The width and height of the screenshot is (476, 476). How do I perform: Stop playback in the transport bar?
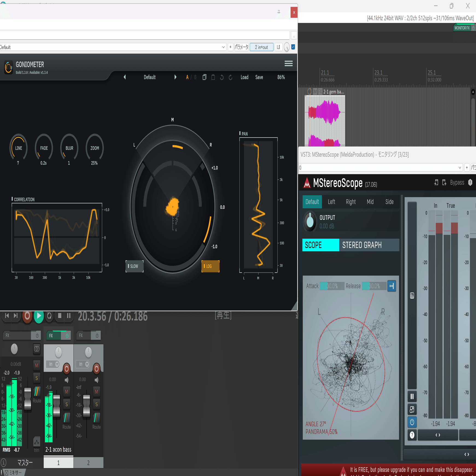tap(60, 316)
